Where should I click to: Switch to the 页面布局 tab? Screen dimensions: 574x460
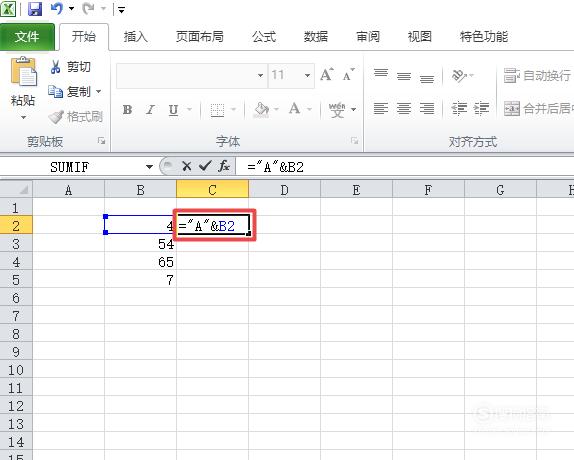[x=200, y=37]
